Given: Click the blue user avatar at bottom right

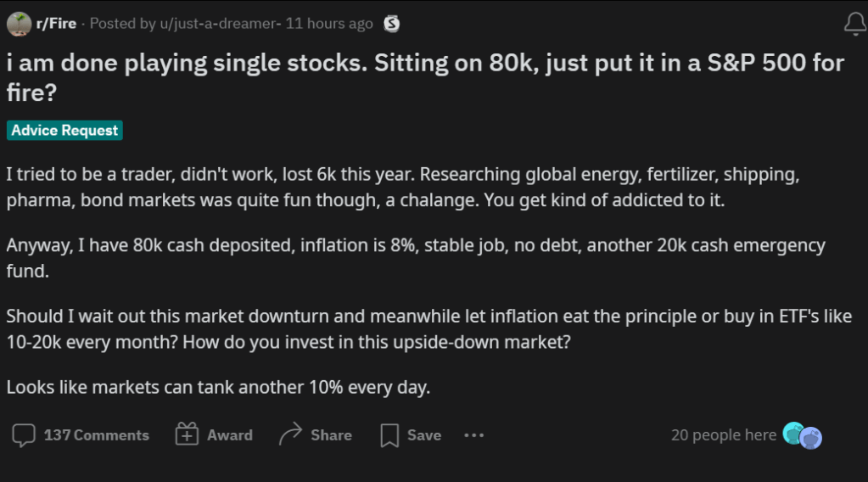Looking at the screenshot, I should tap(810, 438).
